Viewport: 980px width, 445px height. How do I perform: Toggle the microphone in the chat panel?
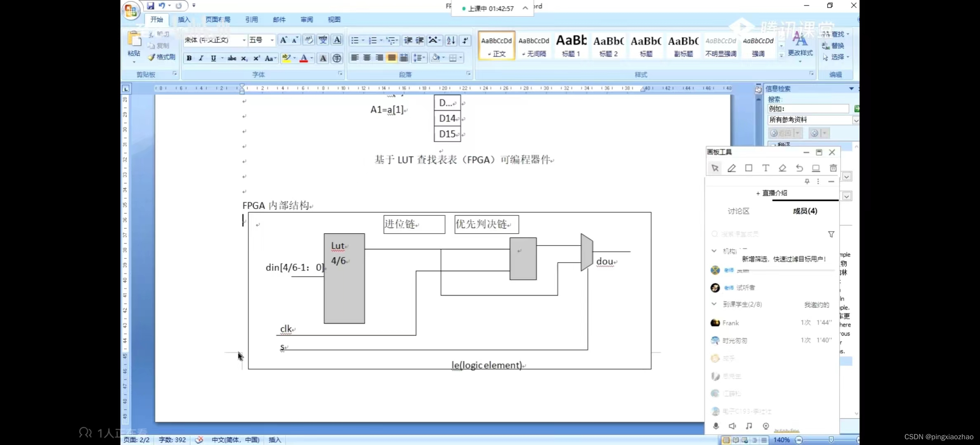tap(716, 426)
